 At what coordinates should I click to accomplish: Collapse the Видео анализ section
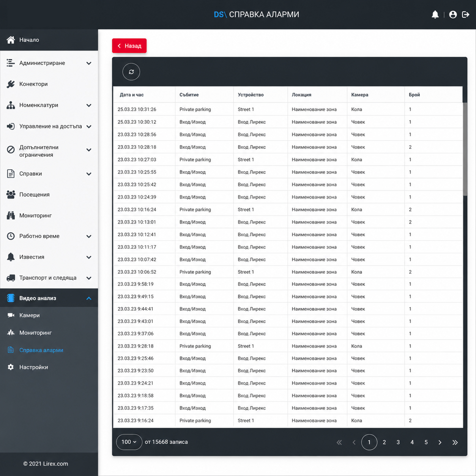(x=49, y=298)
